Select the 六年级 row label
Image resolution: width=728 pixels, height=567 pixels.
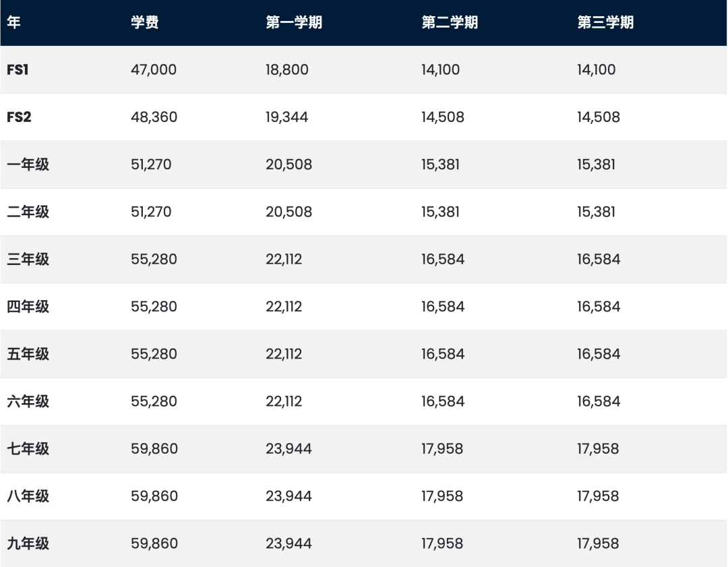(28, 401)
